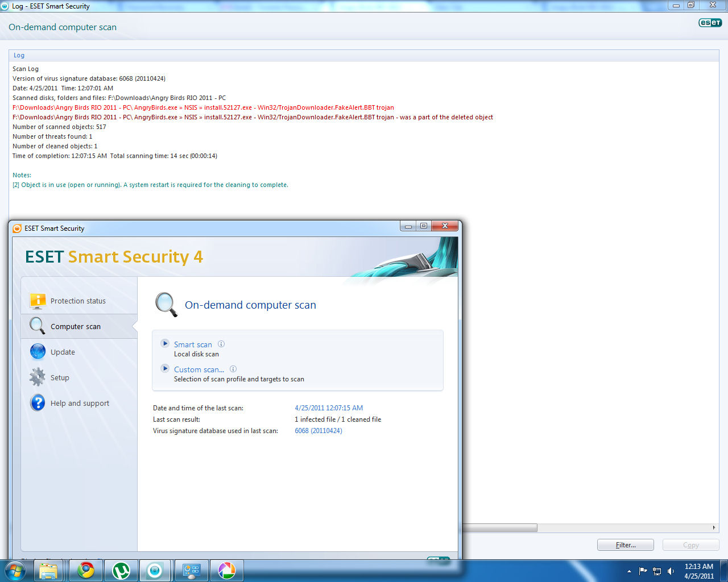This screenshot has height=582, width=728.
Task: Select 'Number of threats found: 1' line
Action: pyautogui.click(x=52, y=136)
